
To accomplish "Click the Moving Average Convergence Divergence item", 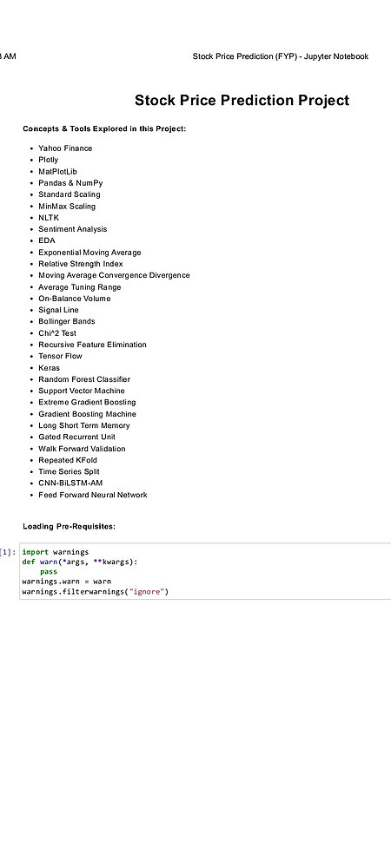I will [114, 275].
